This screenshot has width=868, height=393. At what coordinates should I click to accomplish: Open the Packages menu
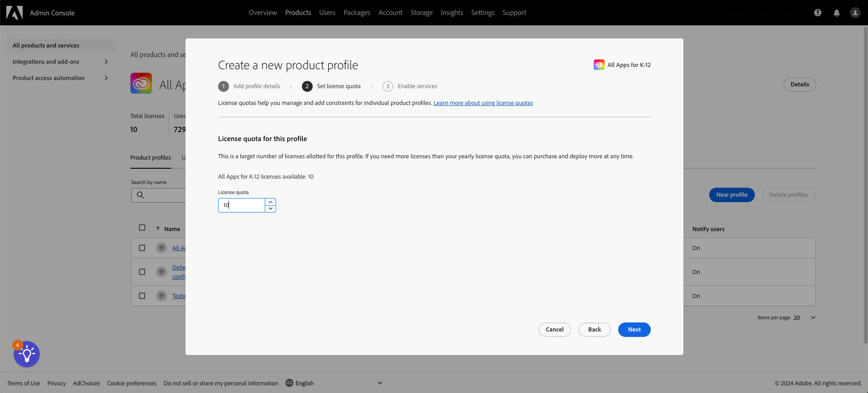click(357, 13)
